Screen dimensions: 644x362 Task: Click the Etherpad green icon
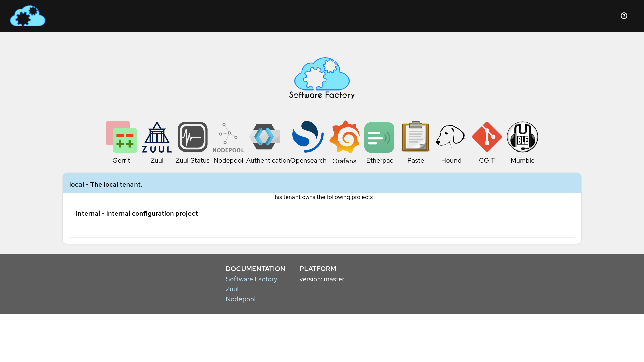(379, 137)
